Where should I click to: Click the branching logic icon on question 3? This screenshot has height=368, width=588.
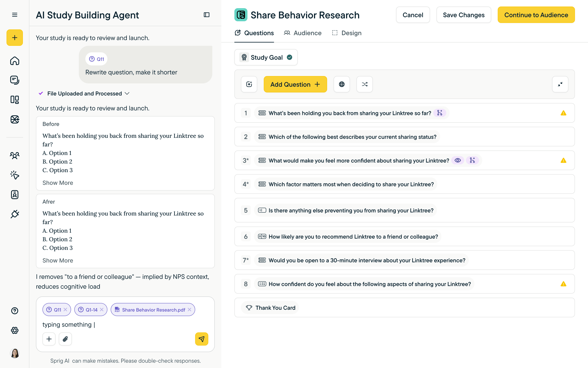tap(472, 160)
